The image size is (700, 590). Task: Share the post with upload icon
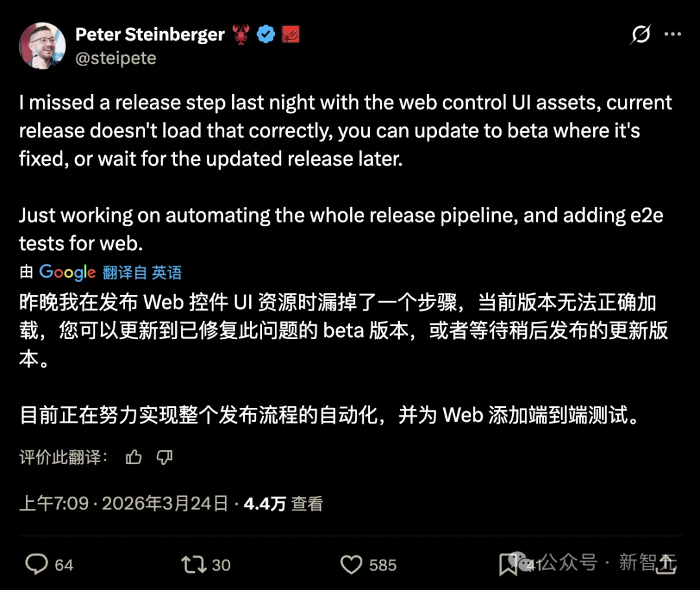point(666,564)
